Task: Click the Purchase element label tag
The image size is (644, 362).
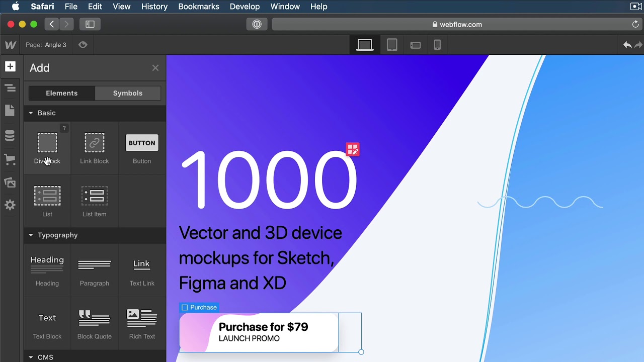Action: (199, 307)
